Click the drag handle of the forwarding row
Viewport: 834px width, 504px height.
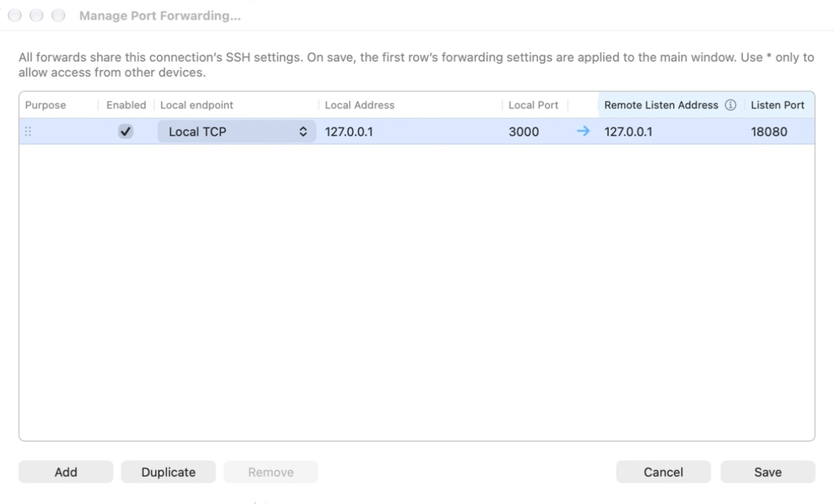[28, 131]
